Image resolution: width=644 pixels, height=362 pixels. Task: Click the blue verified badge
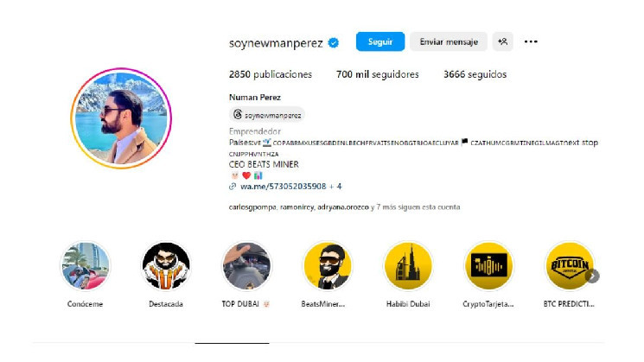pyautogui.click(x=334, y=42)
